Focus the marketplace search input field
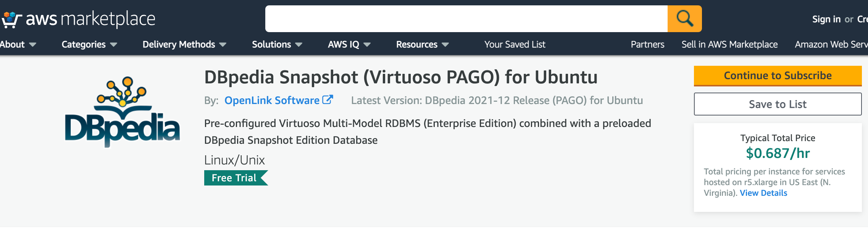Image resolution: width=868 pixels, height=231 pixels. pyautogui.click(x=466, y=19)
